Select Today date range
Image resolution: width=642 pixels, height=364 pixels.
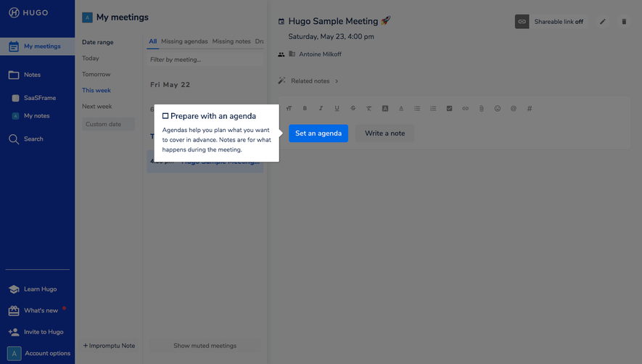click(x=91, y=58)
